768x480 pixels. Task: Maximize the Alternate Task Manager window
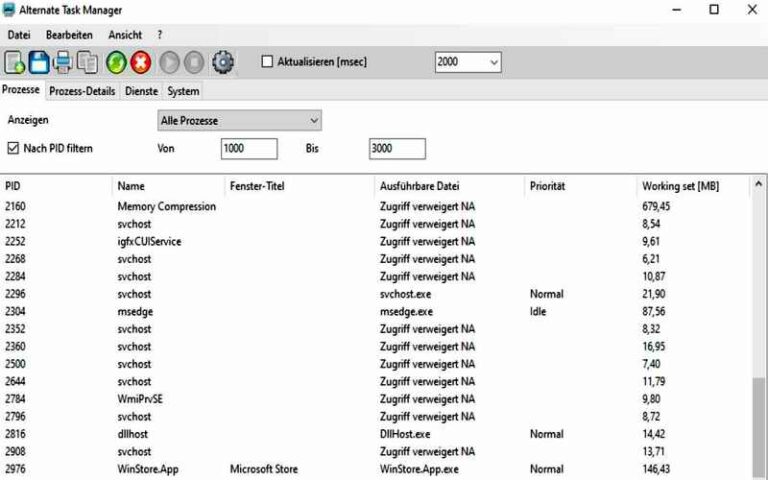(x=714, y=10)
